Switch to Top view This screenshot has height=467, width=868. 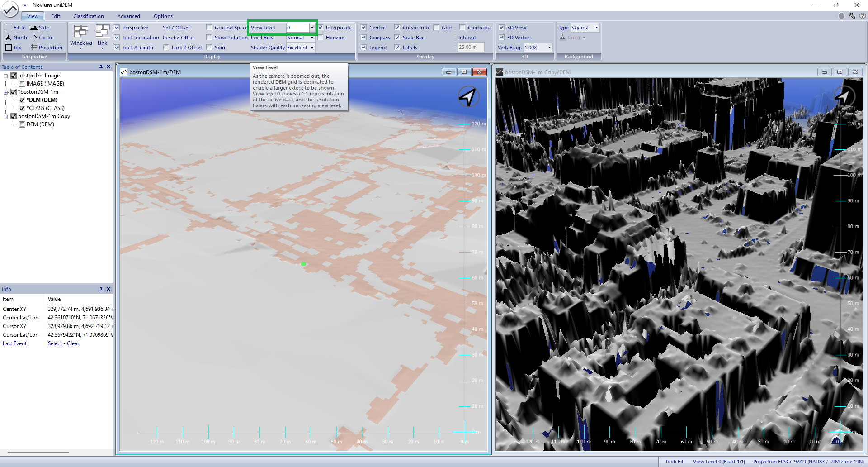pyautogui.click(x=13, y=48)
